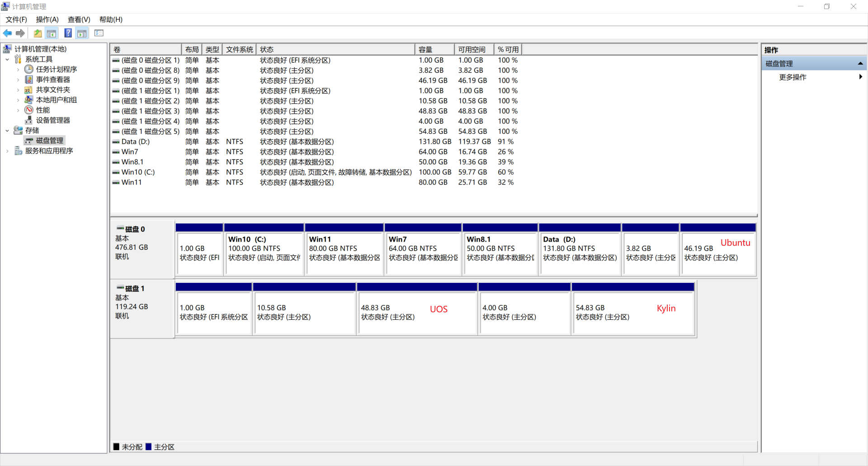Select the 10.58 GB partition on Disk 1
The width and height of the screenshot is (868, 466).
[x=304, y=309]
